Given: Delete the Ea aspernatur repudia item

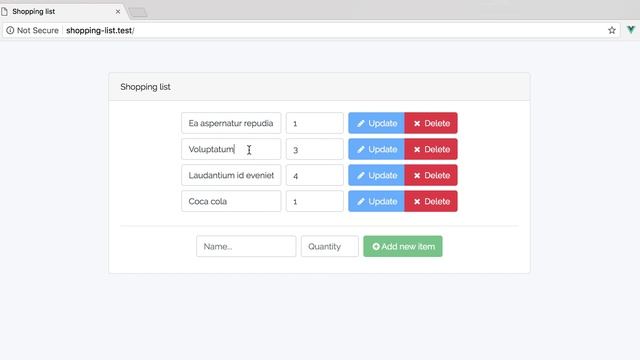Looking at the screenshot, I should 431,123.
